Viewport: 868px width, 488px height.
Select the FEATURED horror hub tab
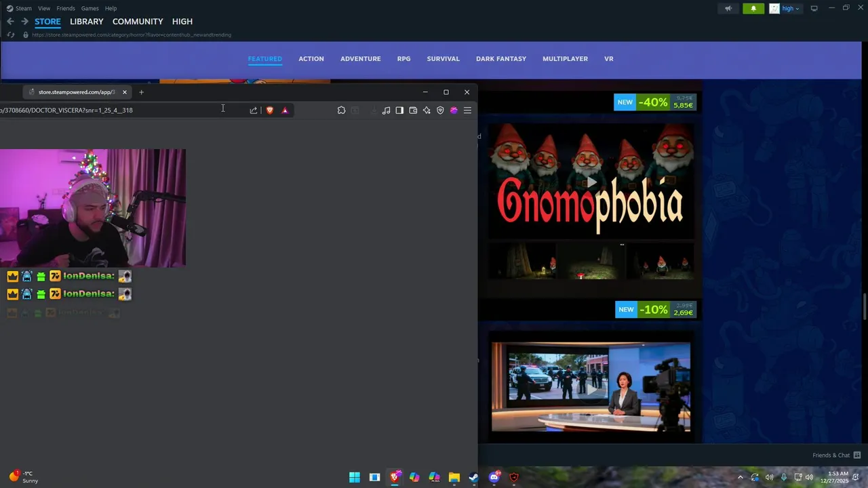[x=265, y=59]
